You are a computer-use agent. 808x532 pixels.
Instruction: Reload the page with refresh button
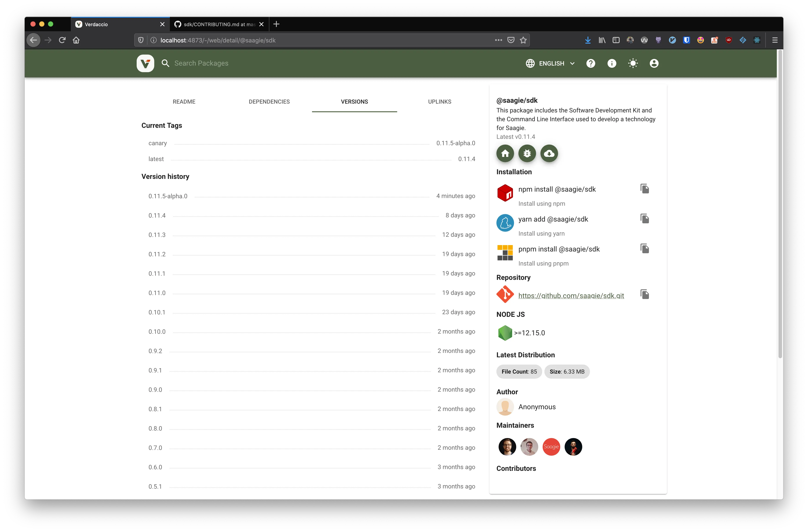pyautogui.click(x=62, y=40)
